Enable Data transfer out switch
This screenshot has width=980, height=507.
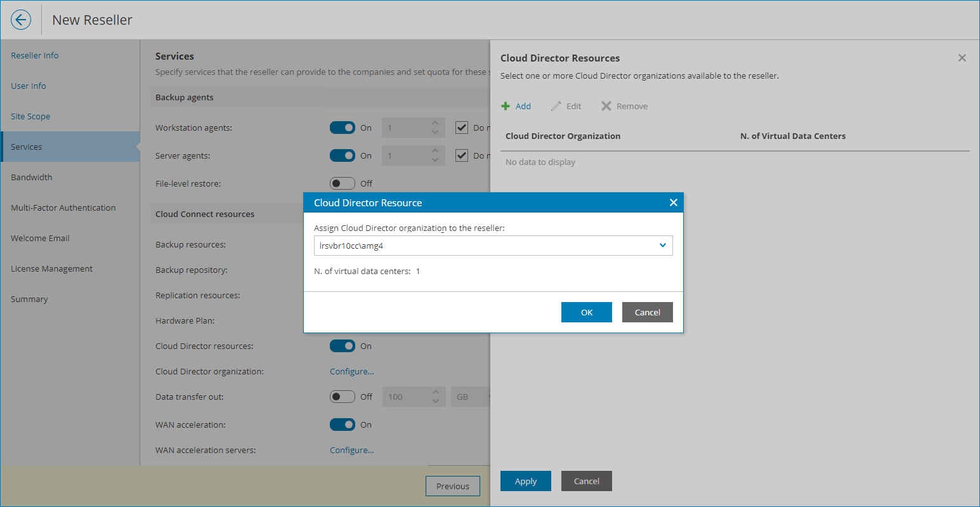click(x=343, y=397)
